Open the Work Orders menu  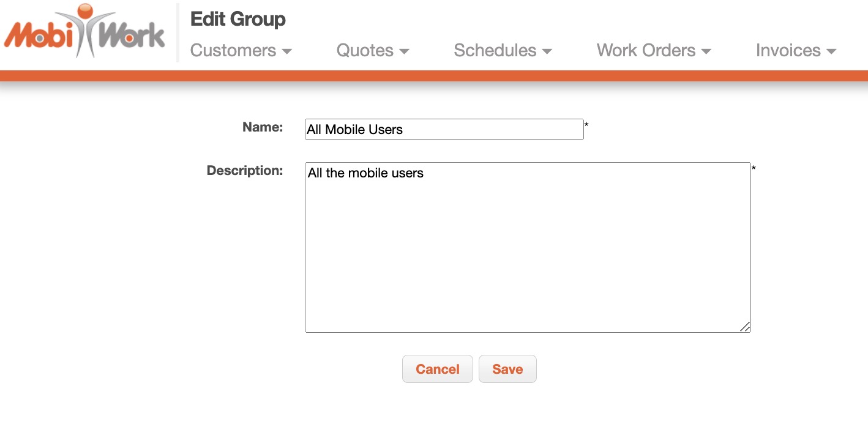click(x=646, y=50)
